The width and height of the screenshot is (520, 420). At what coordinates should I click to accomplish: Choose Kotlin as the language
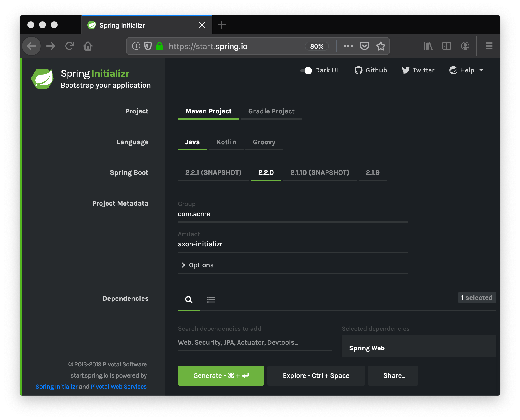[x=226, y=142]
